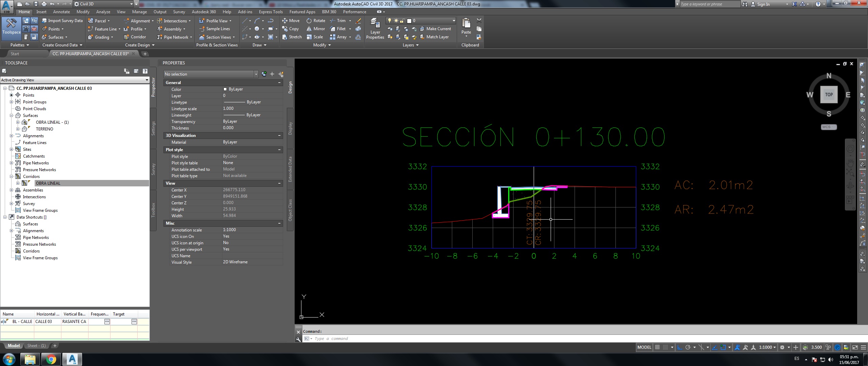Switch to the Annotate ribbon tab
Screen dimensions: 868x366
[x=62, y=12]
